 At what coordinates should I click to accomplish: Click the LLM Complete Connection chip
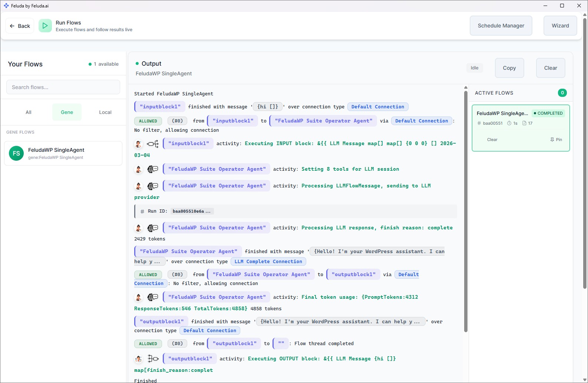pyautogui.click(x=268, y=262)
